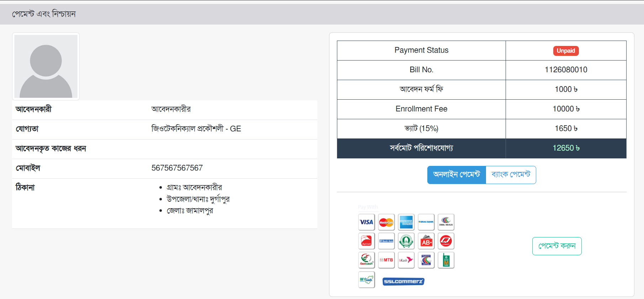Click the উপজেলা/থানাঃ দুর্গাপুর address line
The image size is (644, 299).
198,199
